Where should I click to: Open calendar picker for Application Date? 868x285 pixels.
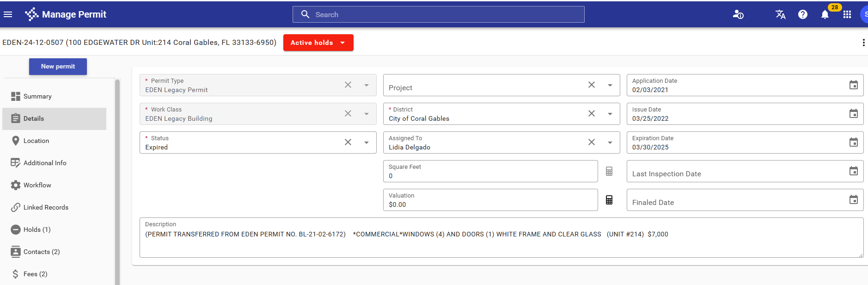point(853,85)
